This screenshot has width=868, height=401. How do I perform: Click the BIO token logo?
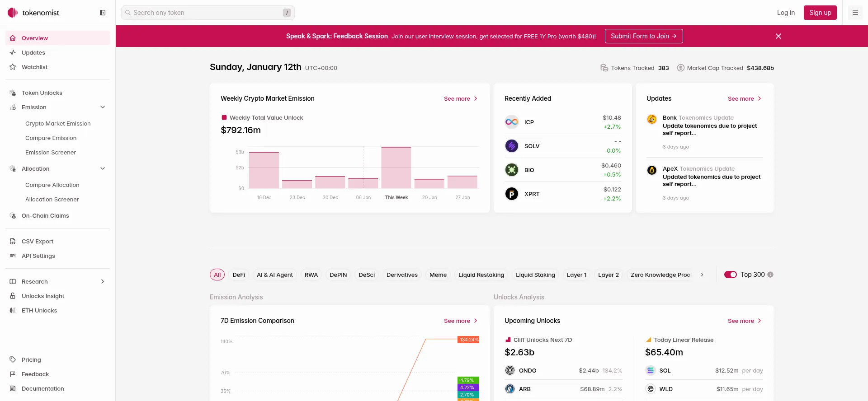click(x=512, y=170)
